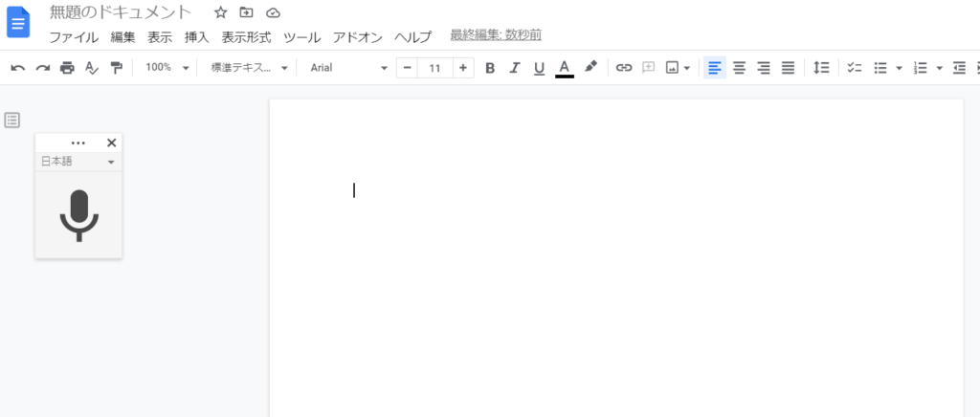Activate the paint format tool
This screenshot has width=980, height=417.
[x=116, y=68]
